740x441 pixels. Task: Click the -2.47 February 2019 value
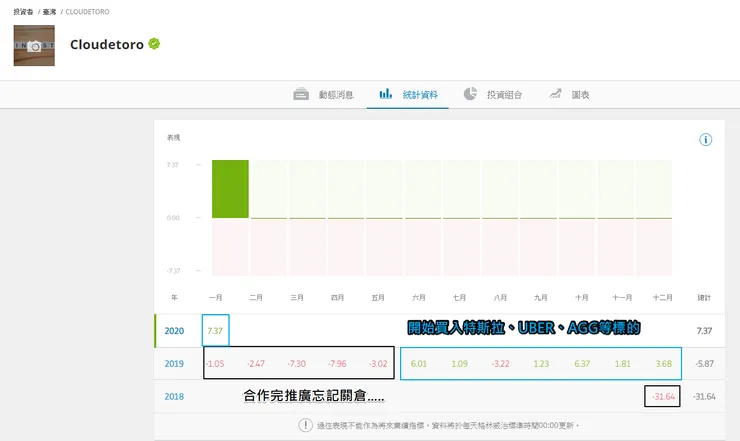click(256, 364)
